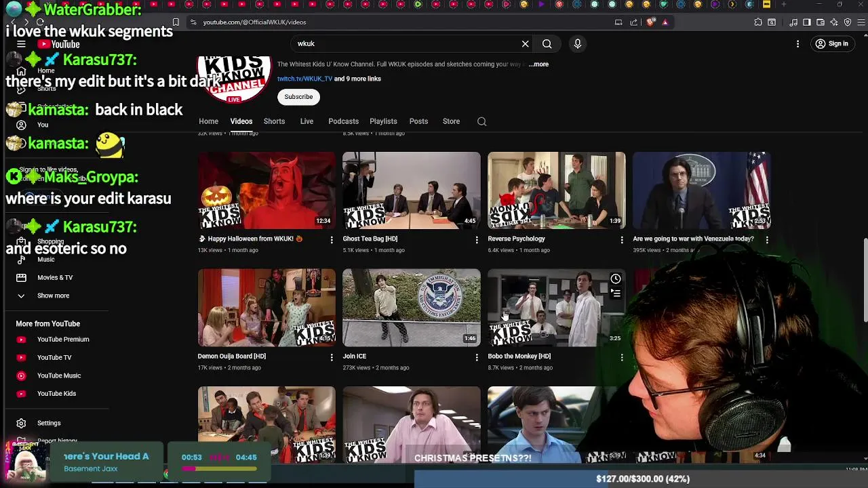Select the Videos tab
This screenshot has height=488, width=868.
241,121
